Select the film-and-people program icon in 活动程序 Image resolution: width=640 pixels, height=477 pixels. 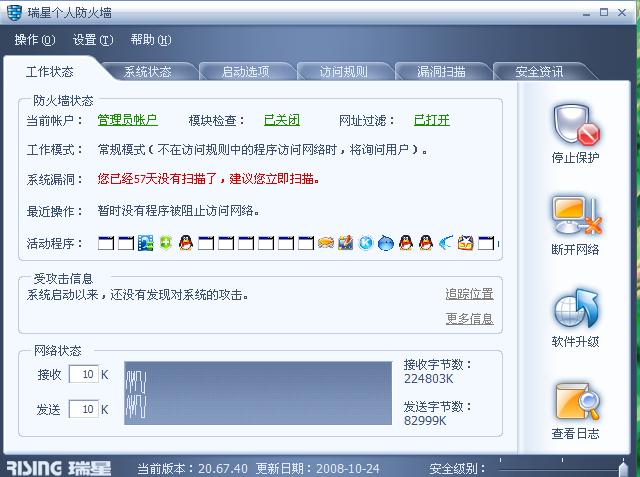click(x=146, y=243)
